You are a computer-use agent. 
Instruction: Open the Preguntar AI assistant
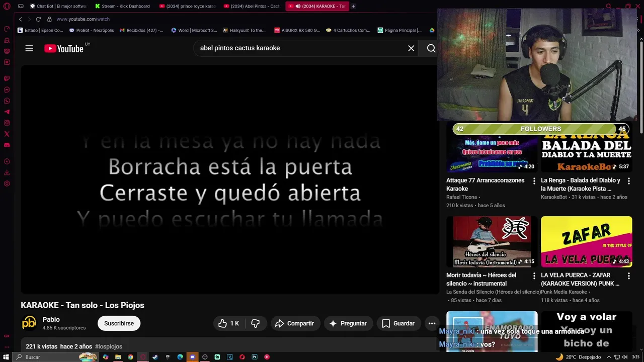coord(348,323)
